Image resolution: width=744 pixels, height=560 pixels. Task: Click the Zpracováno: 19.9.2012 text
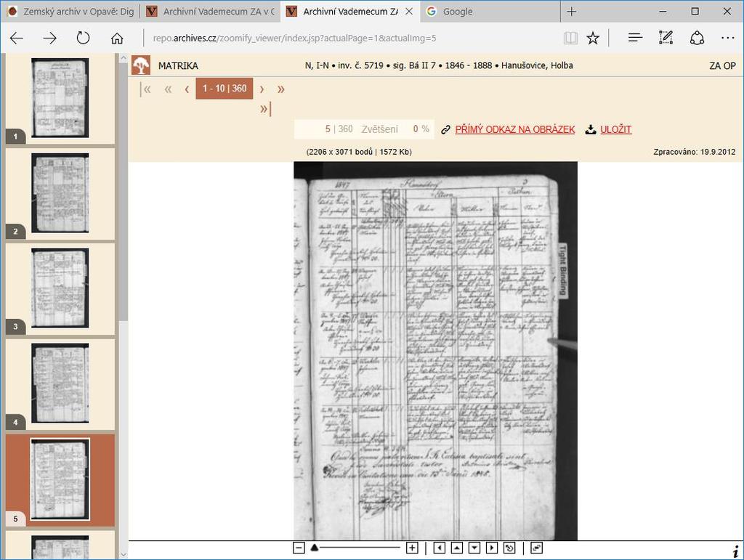pos(694,152)
